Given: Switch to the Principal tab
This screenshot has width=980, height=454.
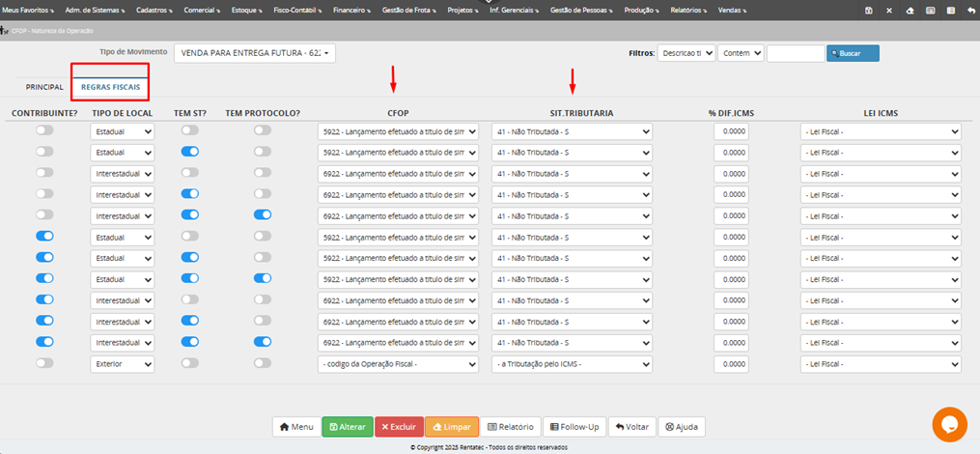Looking at the screenshot, I should coord(44,87).
